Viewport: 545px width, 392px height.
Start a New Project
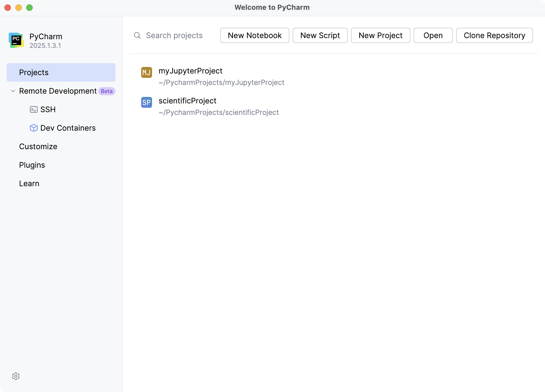pos(380,35)
